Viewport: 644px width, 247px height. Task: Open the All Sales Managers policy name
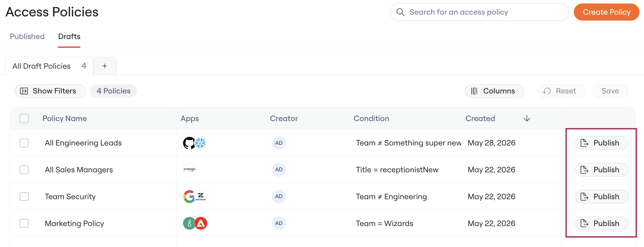[x=79, y=170]
